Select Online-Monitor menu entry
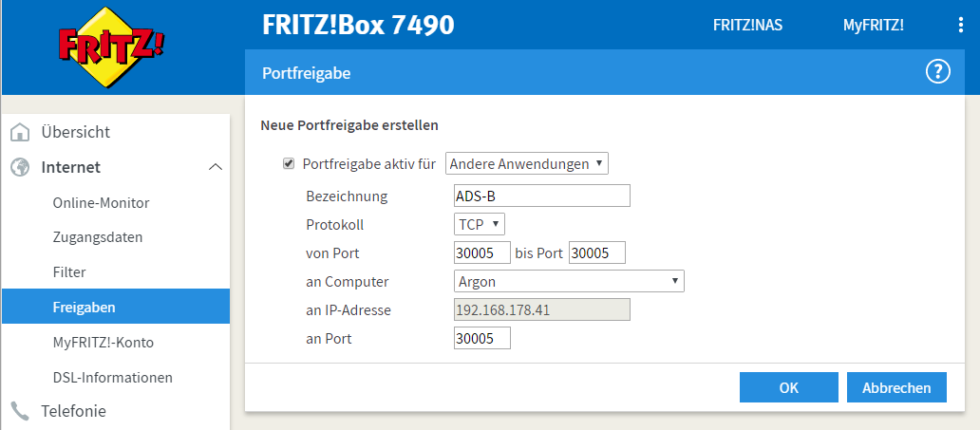980x430 pixels. [x=102, y=203]
